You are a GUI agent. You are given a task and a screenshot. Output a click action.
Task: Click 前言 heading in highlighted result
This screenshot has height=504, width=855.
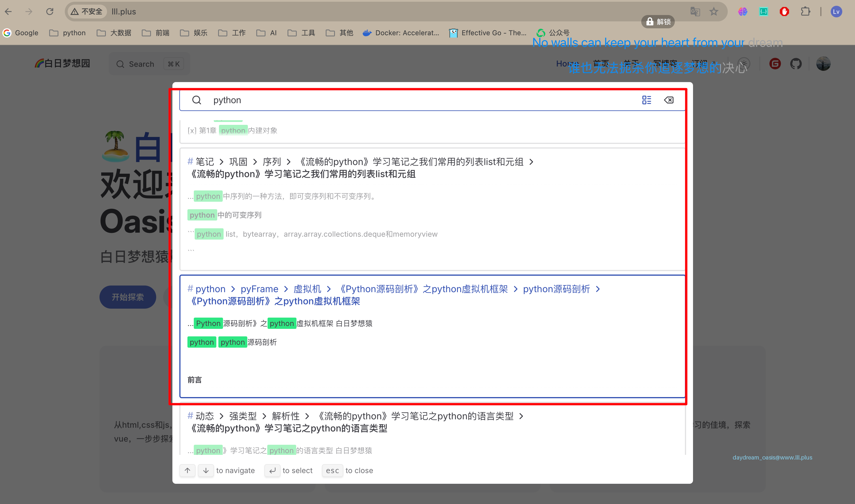(194, 380)
